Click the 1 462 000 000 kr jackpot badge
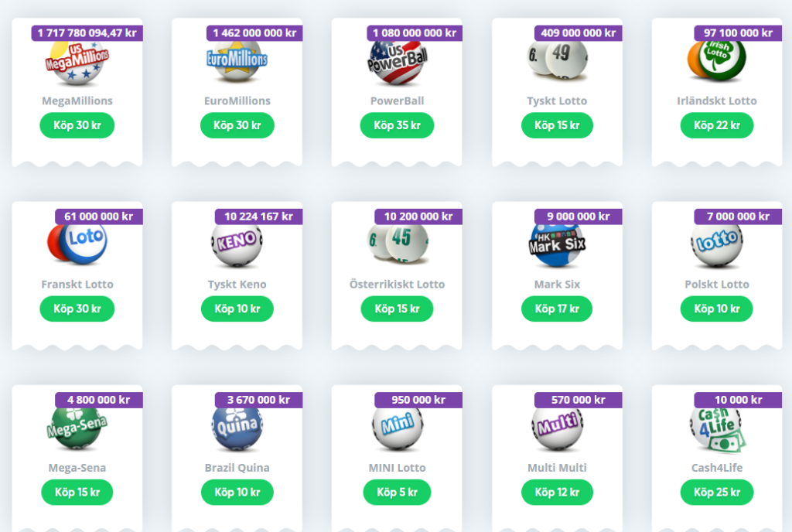This screenshot has height=532, width=792. point(254,33)
